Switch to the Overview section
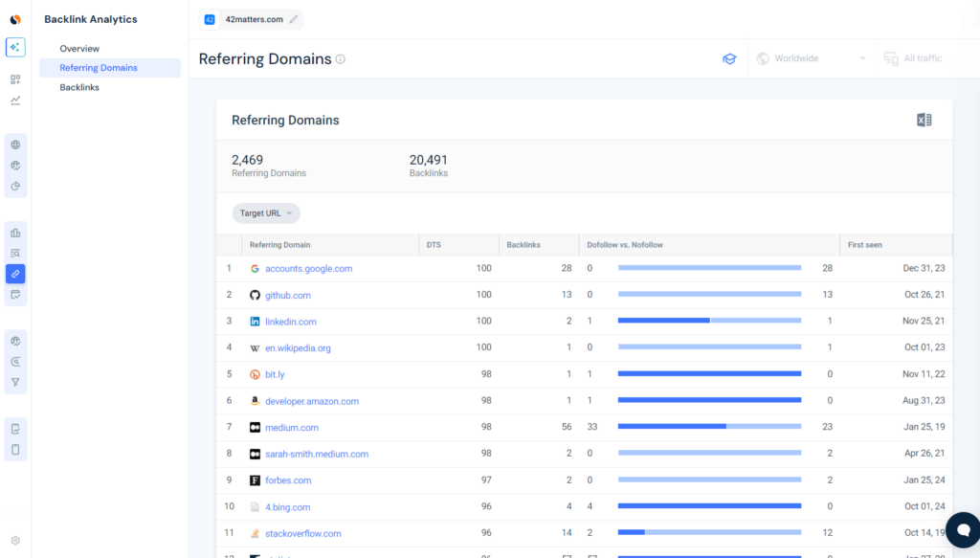 click(79, 48)
